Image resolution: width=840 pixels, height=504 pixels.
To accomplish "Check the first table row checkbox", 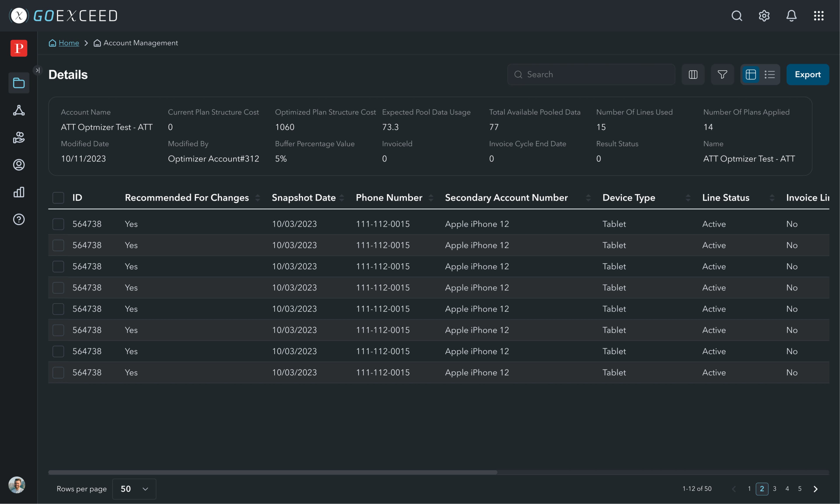I will point(58,224).
